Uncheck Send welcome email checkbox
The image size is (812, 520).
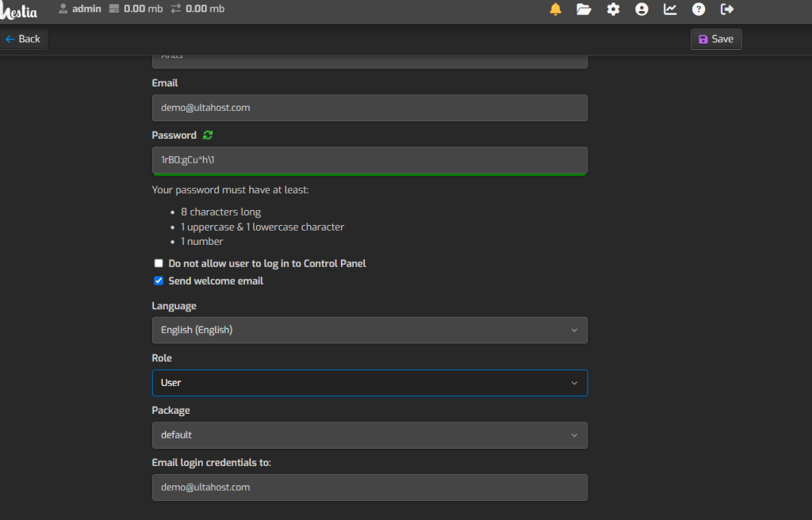tap(159, 281)
